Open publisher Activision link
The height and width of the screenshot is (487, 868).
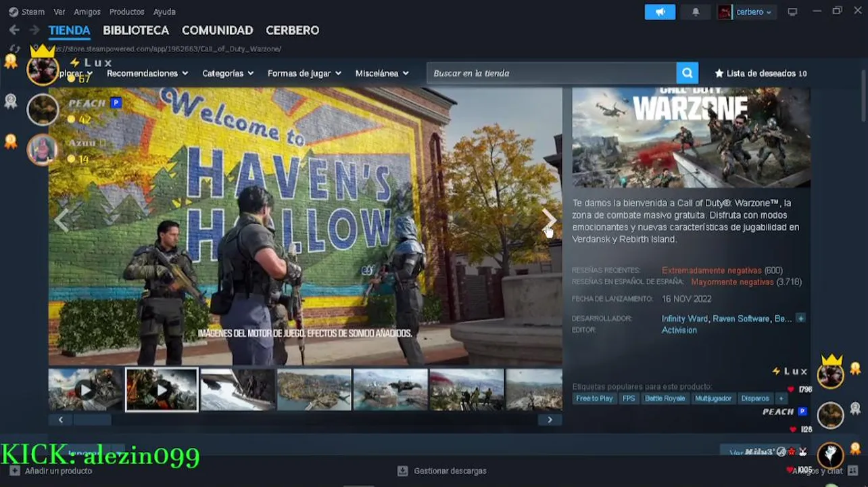[679, 330]
